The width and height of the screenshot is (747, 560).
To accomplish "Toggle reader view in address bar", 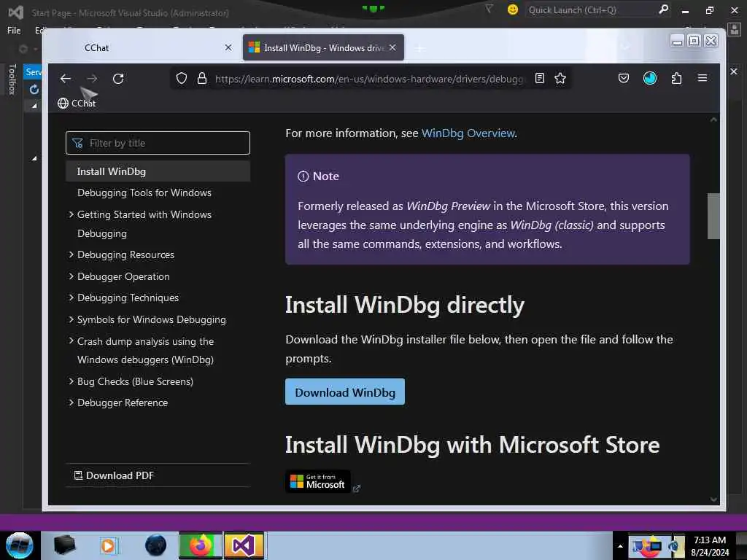I will 539,78.
